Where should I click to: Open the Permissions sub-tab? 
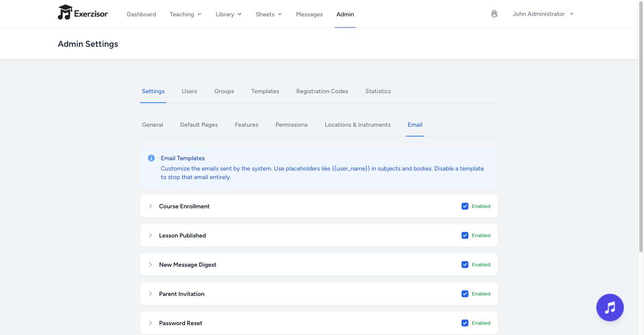coord(292,125)
